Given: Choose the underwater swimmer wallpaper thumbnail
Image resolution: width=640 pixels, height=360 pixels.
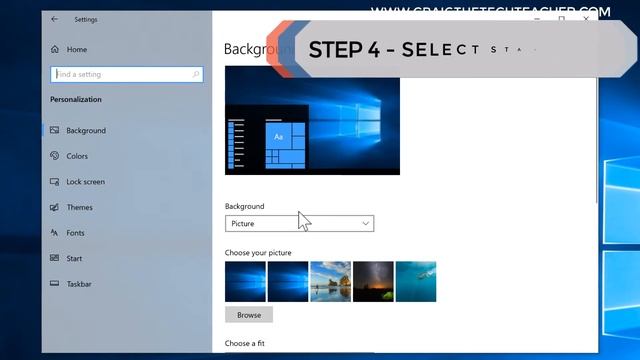Looking at the screenshot, I should point(416,282).
